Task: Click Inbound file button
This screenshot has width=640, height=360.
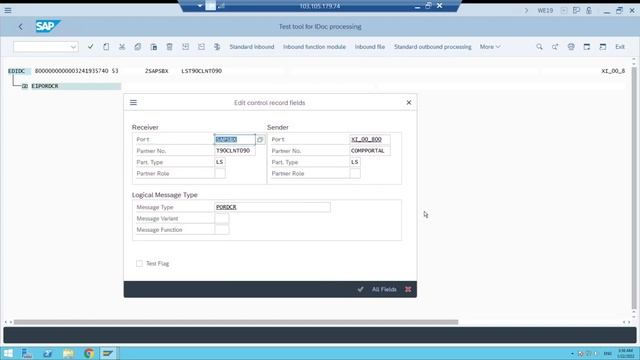Action: pyautogui.click(x=370, y=47)
